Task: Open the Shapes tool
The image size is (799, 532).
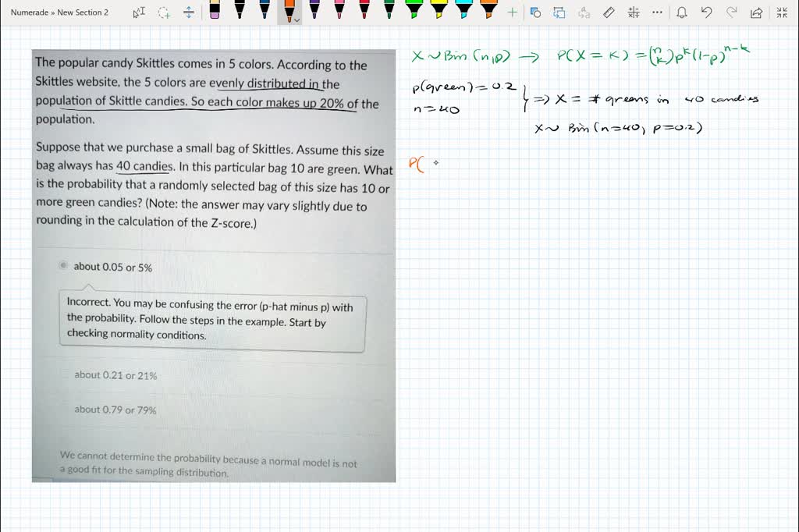Action: pyautogui.click(x=535, y=12)
